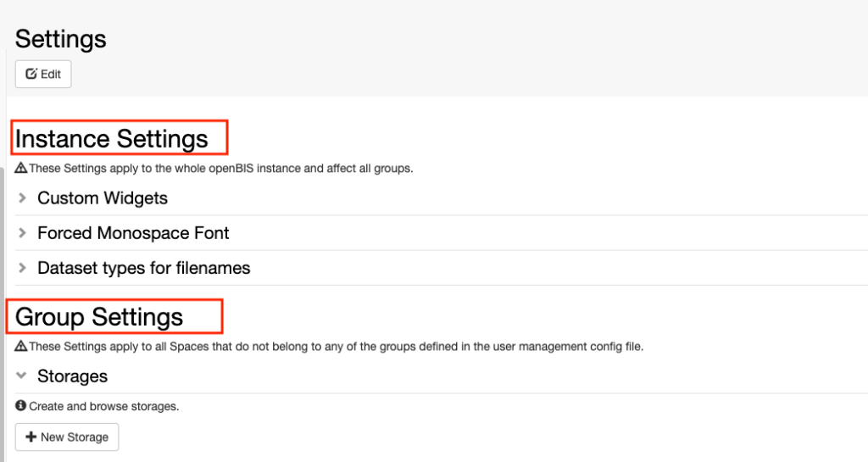Click the Create and browse storages description text
This screenshot has height=462, width=868.
coord(104,406)
